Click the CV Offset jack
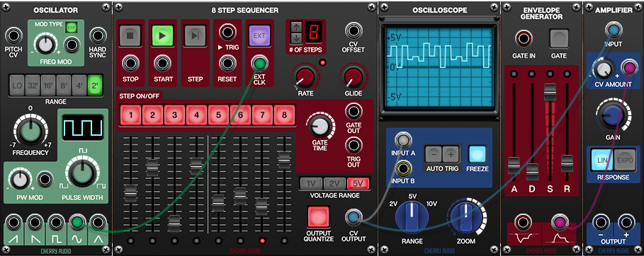 [x=354, y=31]
